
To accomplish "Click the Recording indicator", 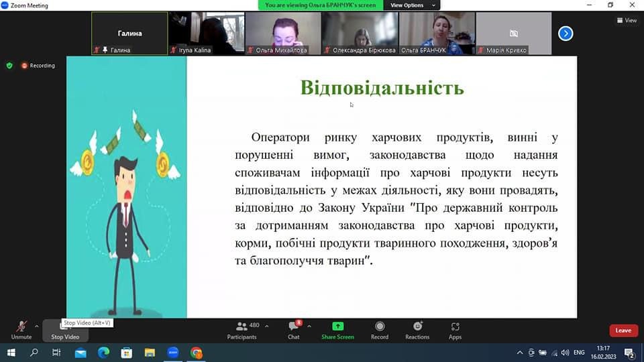I will tap(38, 66).
